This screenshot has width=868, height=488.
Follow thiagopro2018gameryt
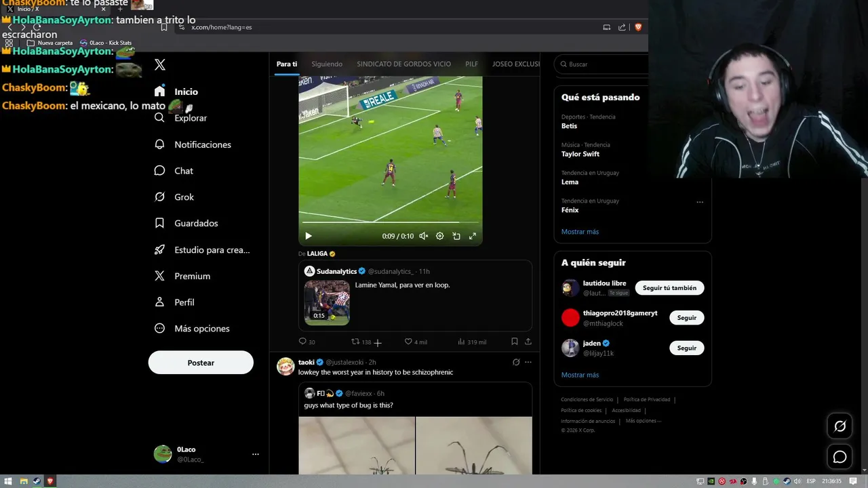tap(687, 318)
